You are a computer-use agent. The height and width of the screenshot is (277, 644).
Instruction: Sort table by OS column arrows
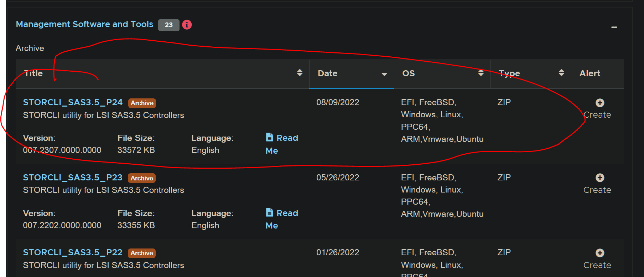point(481,73)
